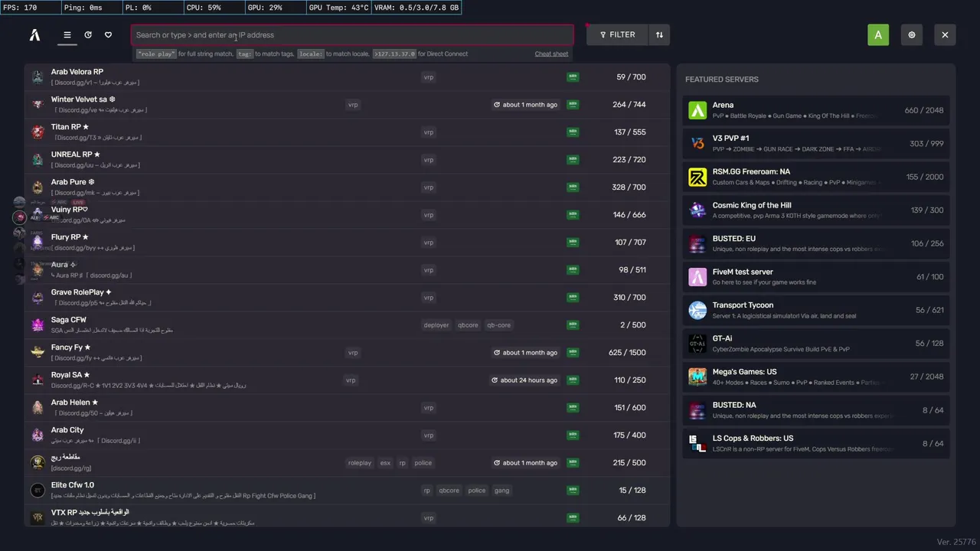This screenshot has width=980, height=551.
Task: Click the GPU Temp: 43°C overlay readout
Action: pos(338,8)
